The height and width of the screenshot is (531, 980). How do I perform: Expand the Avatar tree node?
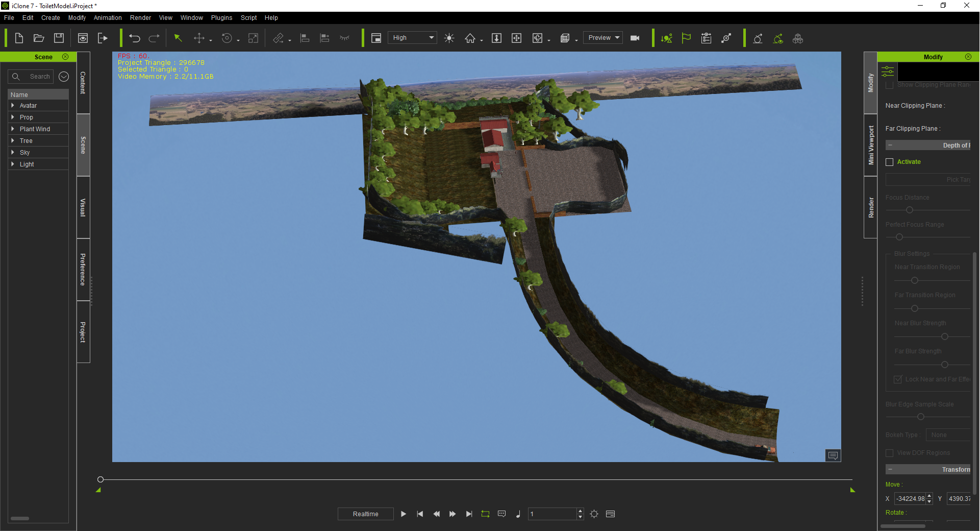[13, 106]
